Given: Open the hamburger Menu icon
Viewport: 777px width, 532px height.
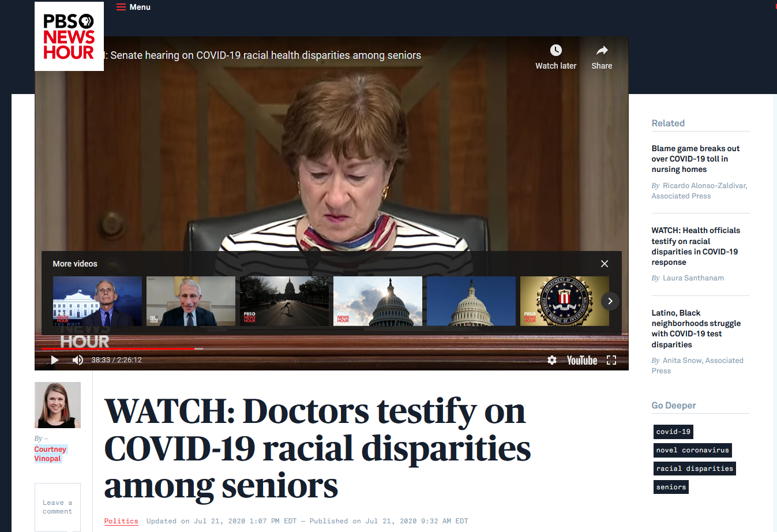Looking at the screenshot, I should (x=121, y=7).
